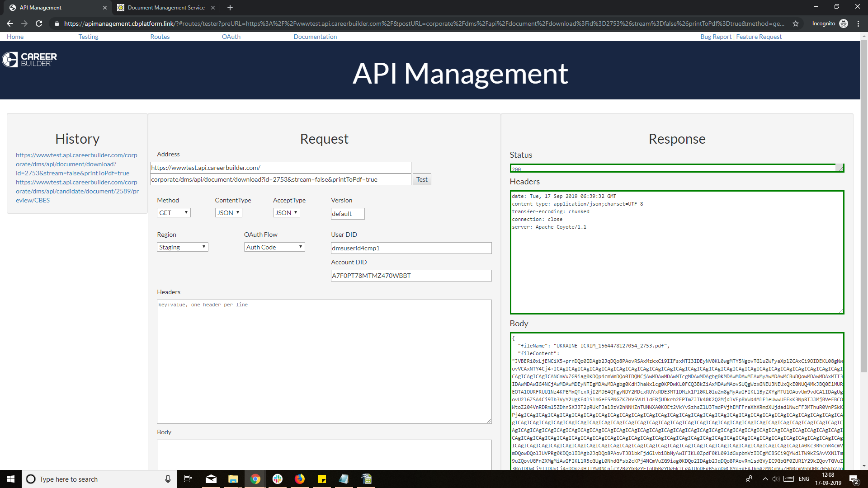Click the Version input field

348,214
